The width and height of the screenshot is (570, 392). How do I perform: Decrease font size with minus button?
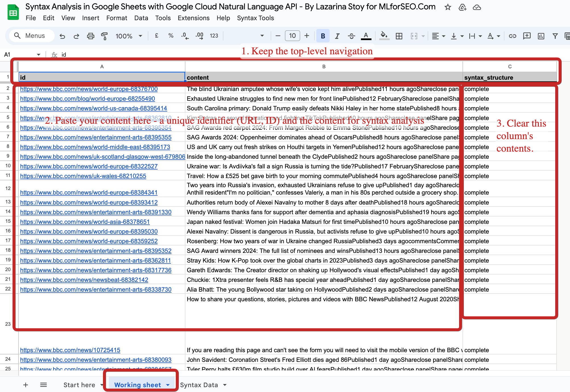pyautogui.click(x=278, y=36)
